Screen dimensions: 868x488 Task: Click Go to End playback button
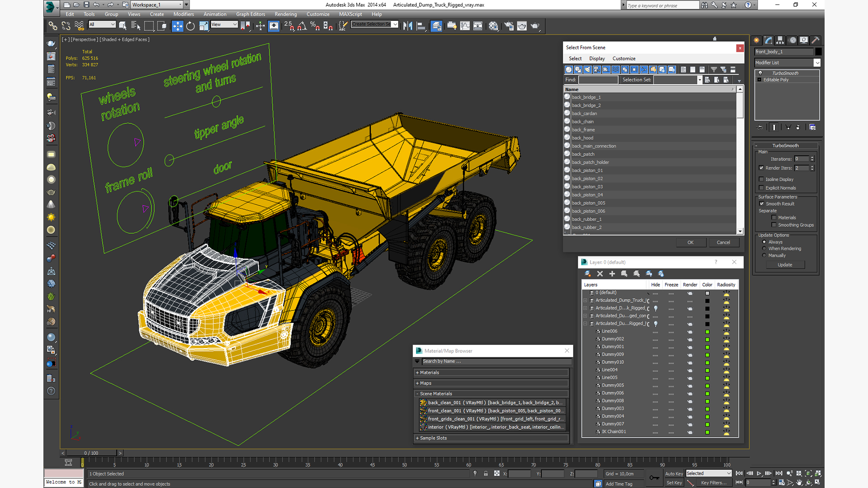(779, 474)
